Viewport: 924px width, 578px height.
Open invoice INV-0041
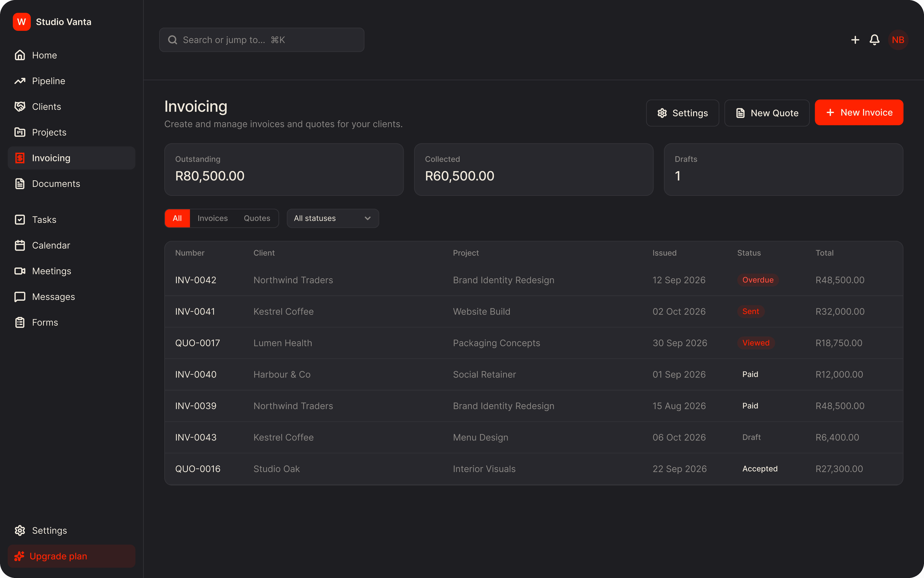(x=533, y=311)
